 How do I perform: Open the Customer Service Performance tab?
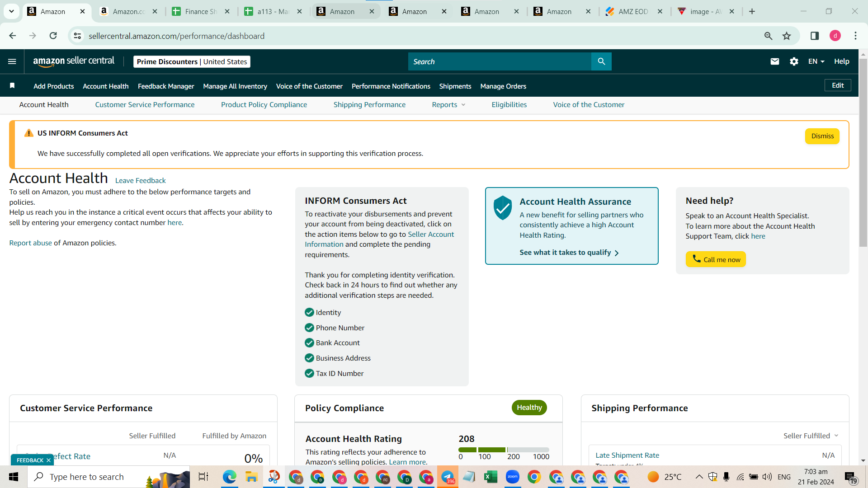pos(145,104)
